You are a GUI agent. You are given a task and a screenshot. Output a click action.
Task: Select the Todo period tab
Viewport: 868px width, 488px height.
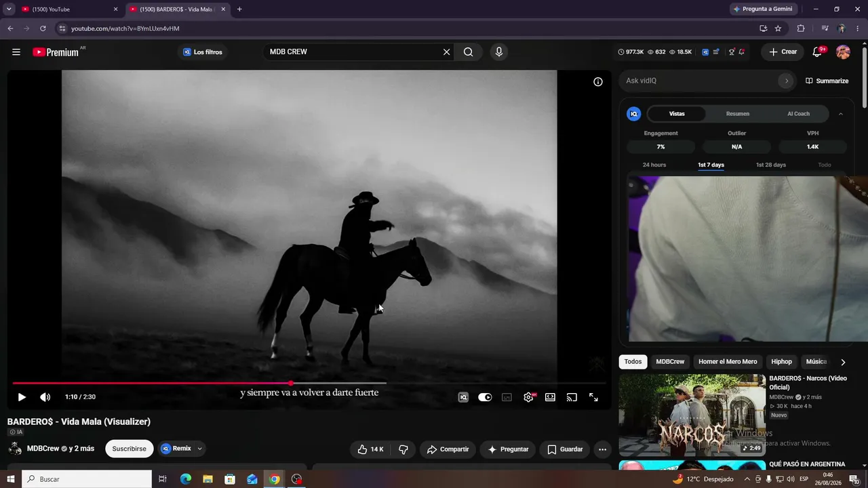click(x=824, y=165)
